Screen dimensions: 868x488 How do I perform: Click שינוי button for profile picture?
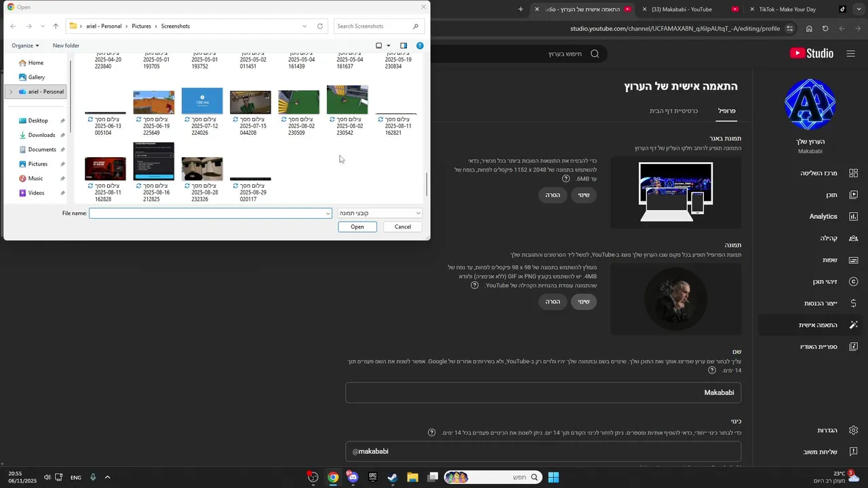point(584,302)
